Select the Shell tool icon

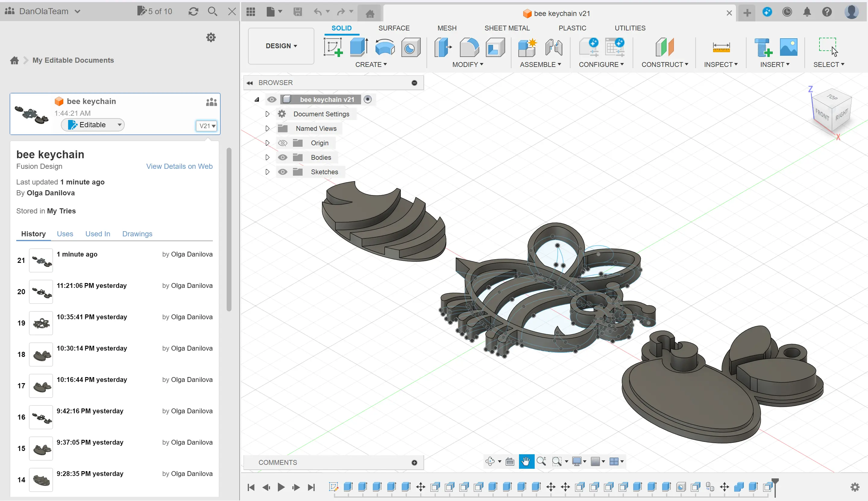tap(495, 47)
